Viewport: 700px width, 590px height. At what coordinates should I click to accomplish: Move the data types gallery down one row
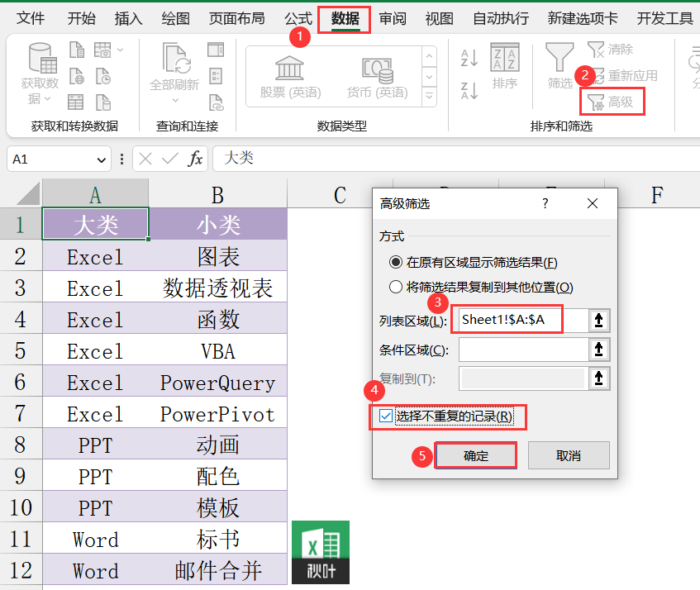coord(429,77)
